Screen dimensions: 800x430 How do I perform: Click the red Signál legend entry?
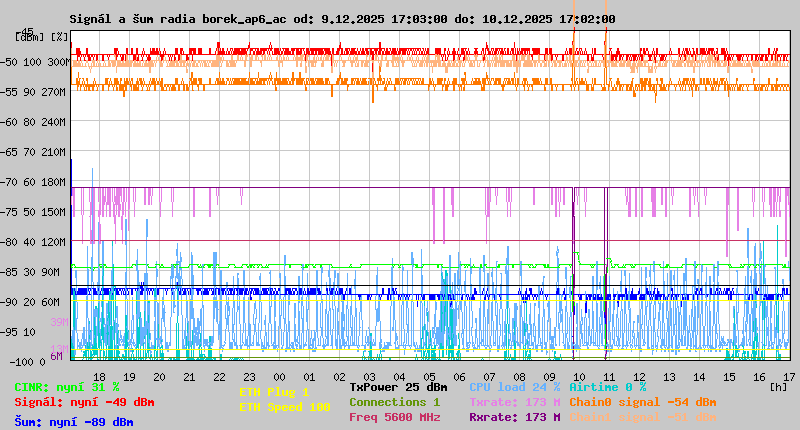[84, 402]
